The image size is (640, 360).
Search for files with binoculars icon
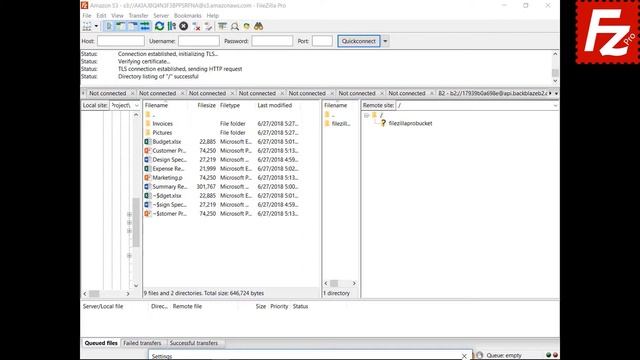point(258,27)
